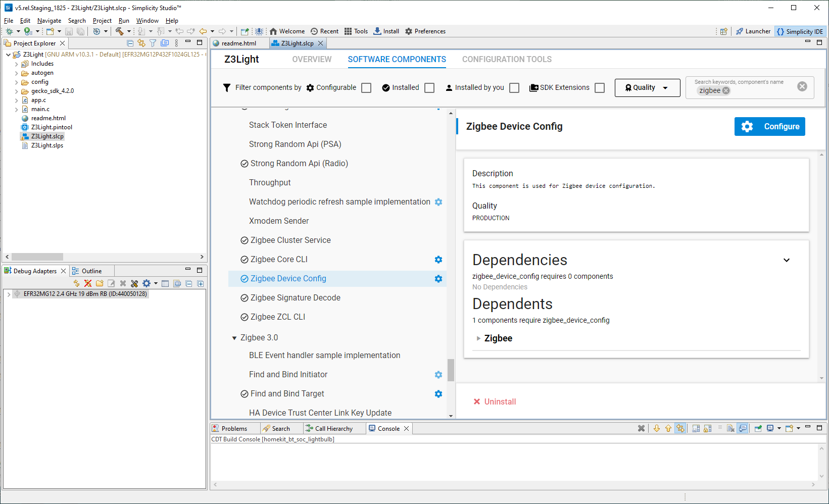Screen dimensions: 829x504
Task: Click the blue Configure button
Action: pos(769,127)
